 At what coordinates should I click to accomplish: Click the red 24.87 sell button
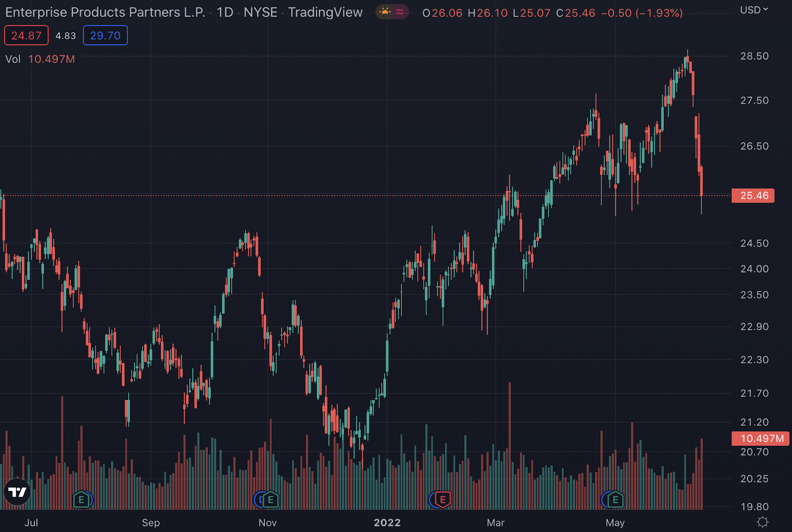pos(26,35)
